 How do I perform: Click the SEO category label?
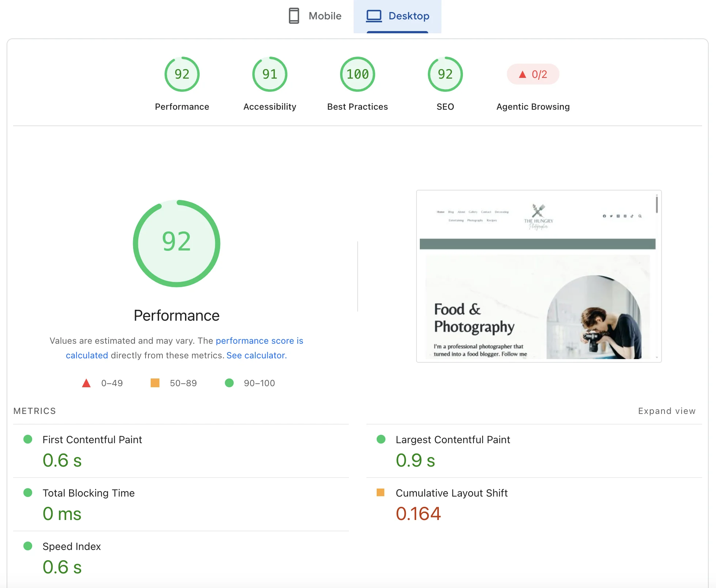(445, 107)
